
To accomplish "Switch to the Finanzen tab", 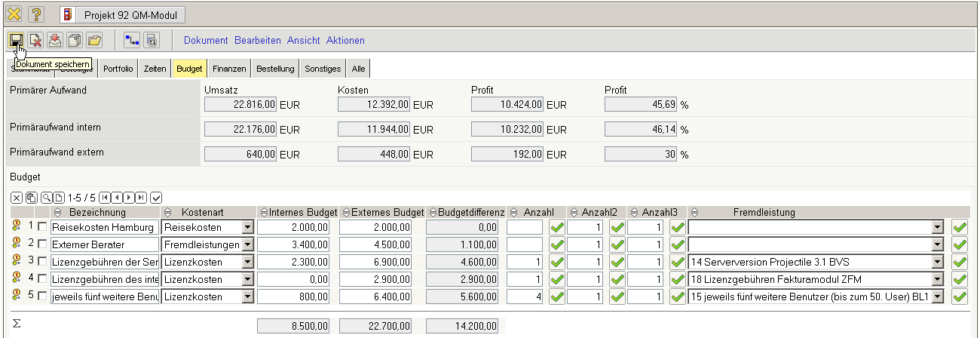I will (229, 69).
